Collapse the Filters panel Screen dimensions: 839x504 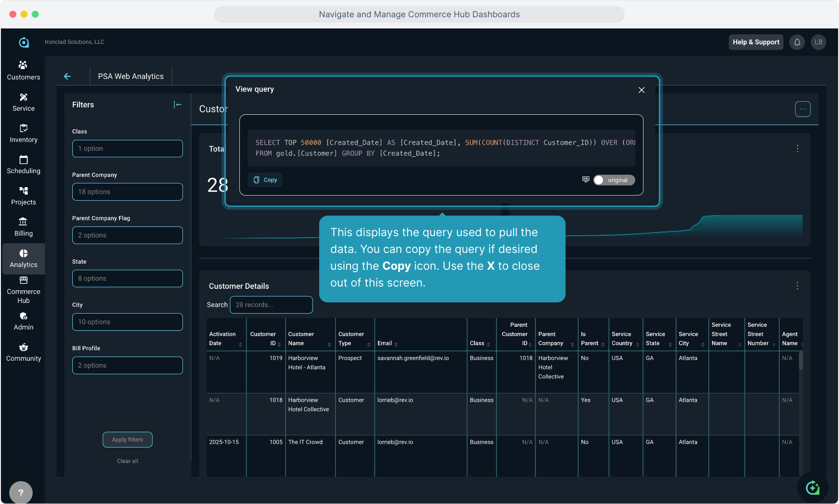177,105
